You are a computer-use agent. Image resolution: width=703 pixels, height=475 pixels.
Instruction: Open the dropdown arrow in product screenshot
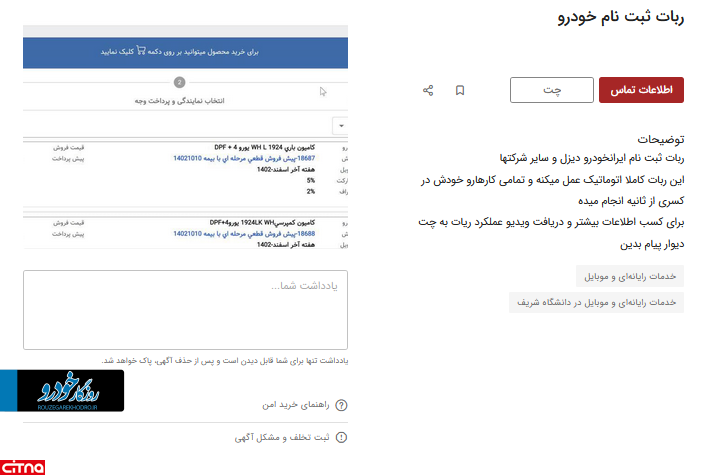341,125
